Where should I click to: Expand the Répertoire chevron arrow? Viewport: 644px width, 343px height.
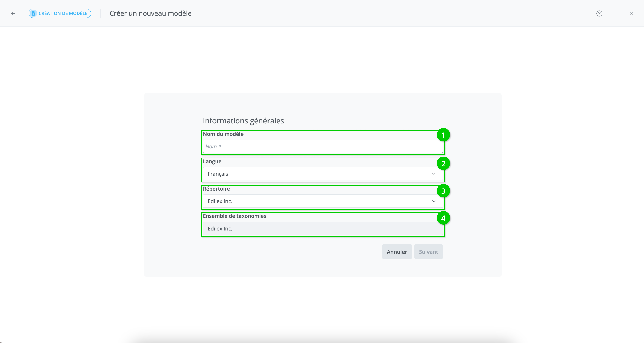(434, 201)
